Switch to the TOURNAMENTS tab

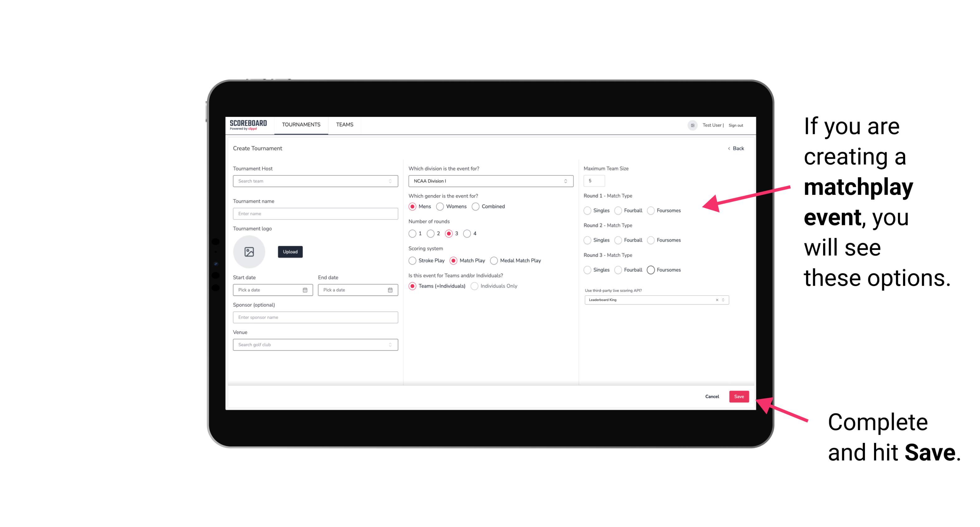tap(301, 125)
